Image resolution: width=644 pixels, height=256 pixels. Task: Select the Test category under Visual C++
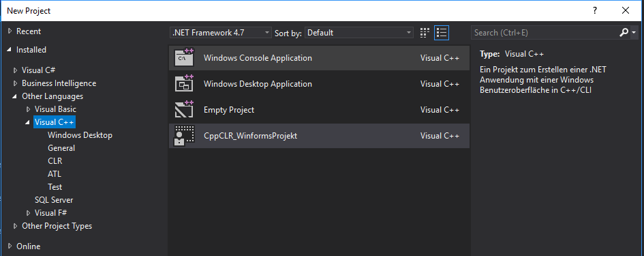(x=55, y=187)
